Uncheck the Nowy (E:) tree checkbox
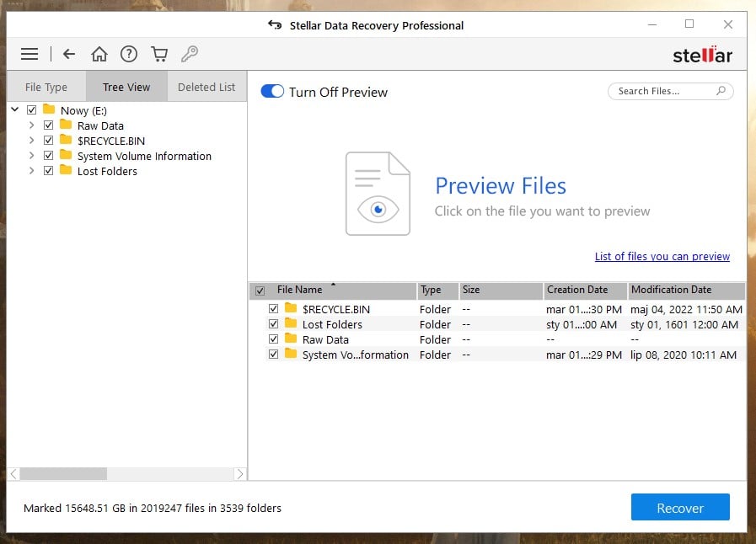Screen dimensions: 756x544 pos(31,109)
